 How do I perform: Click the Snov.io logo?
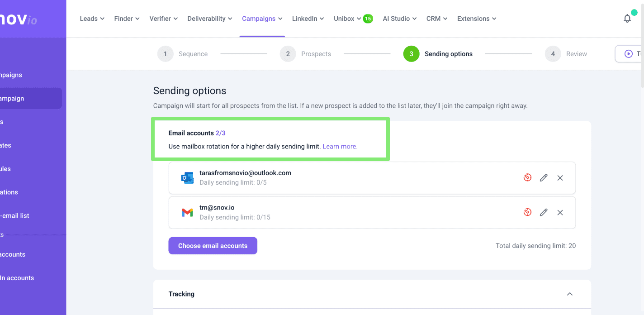coord(19,19)
